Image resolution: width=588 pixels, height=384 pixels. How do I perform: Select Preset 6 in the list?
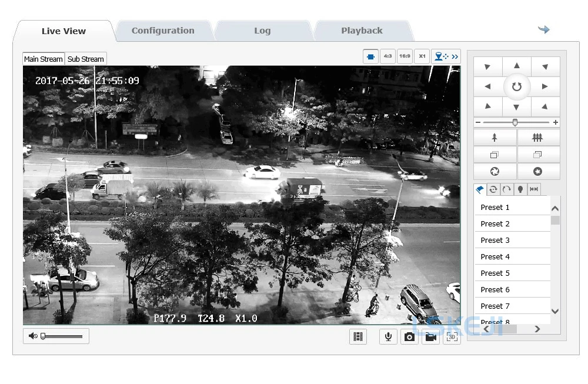(512, 290)
